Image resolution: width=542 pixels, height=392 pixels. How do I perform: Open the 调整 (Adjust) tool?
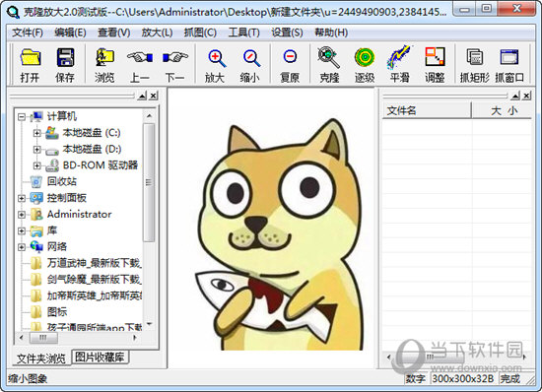click(435, 65)
